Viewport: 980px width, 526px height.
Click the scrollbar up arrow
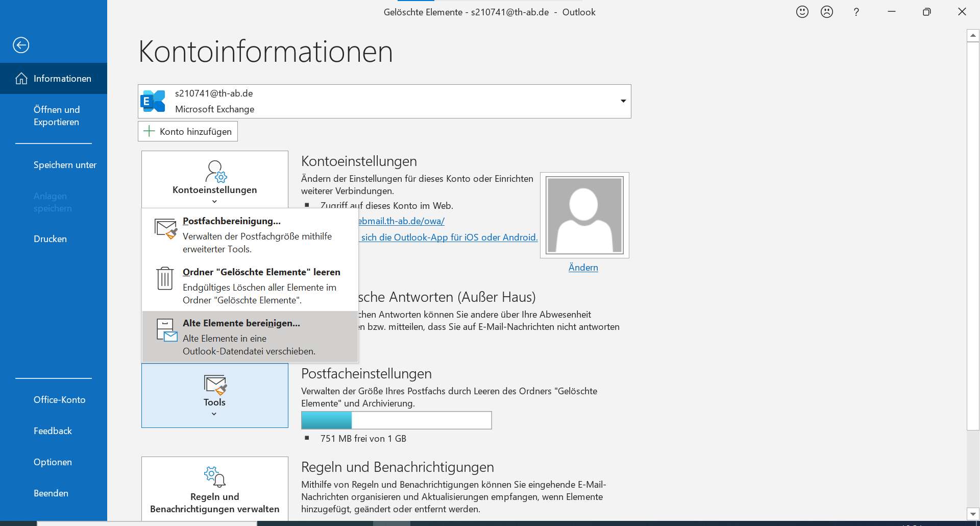[973, 35]
